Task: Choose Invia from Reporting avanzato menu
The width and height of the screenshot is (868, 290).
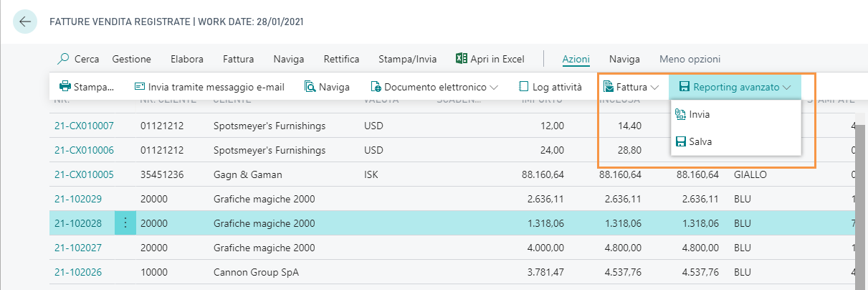Action: pyautogui.click(x=699, y=114)
